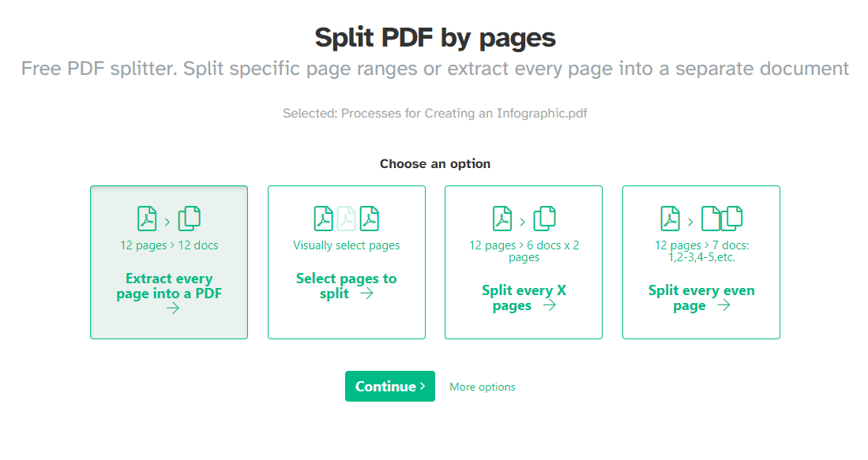Open the 'More options' link
The height and width of the screenshot is (460, 868).
pyautogui.click(x=482, y=387)
